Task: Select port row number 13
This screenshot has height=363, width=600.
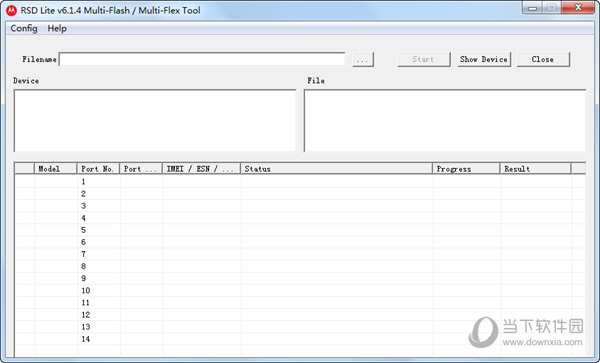Action: point(300,327)
